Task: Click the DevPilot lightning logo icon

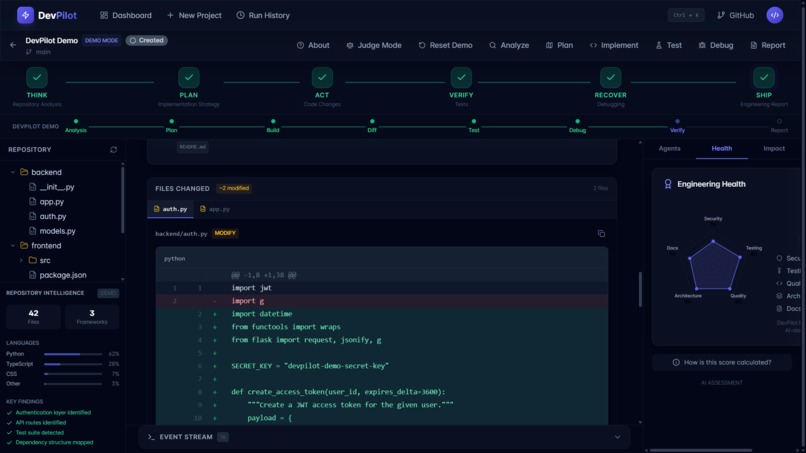Action: (25, 15)
